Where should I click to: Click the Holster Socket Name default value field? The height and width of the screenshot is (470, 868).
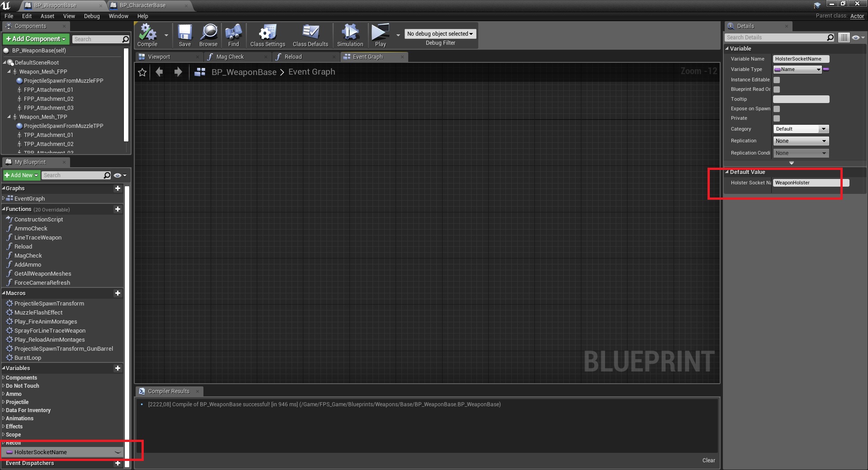tap(807, 183)
